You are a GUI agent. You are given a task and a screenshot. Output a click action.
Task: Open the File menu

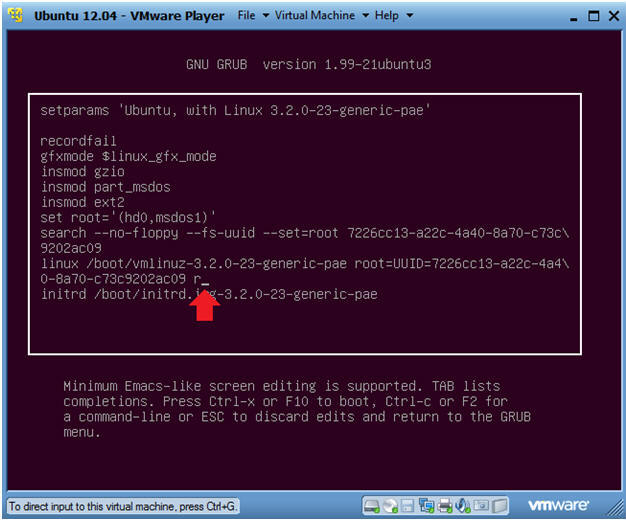[246, 15]
